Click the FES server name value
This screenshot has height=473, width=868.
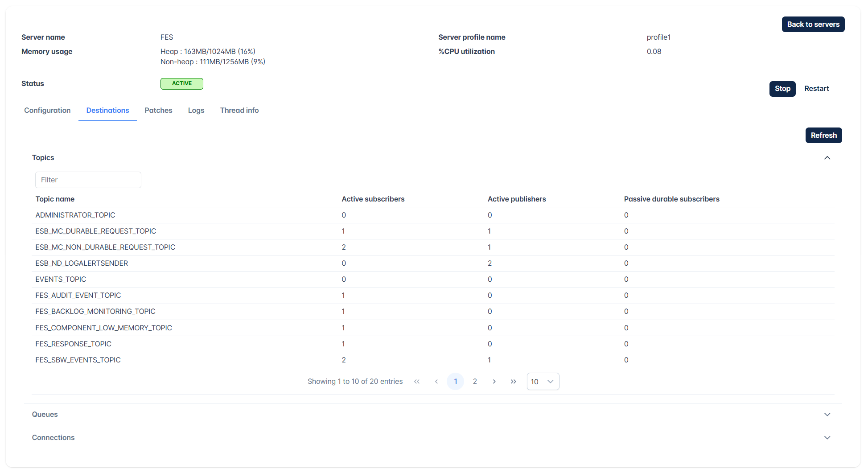point(167,37)
